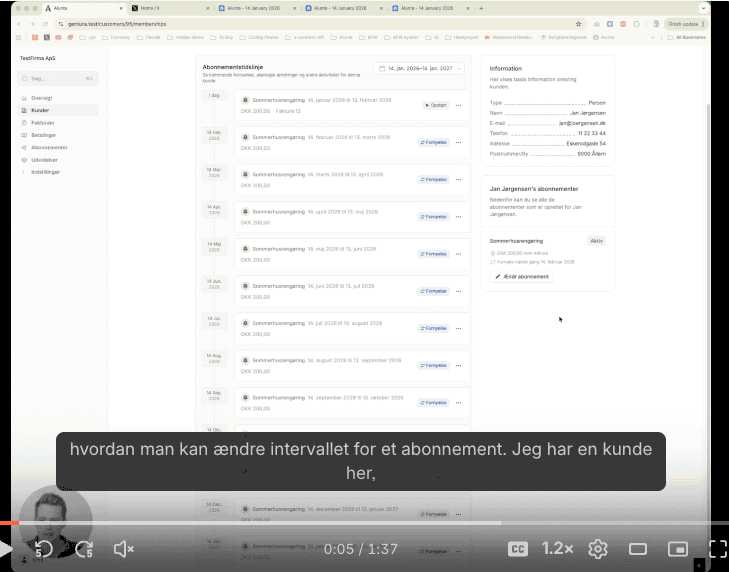Viewport: 729px width, 572px height.
Task: Bookmark this page with the star icon
Action: pyautogui.click(x=578, y=24)
